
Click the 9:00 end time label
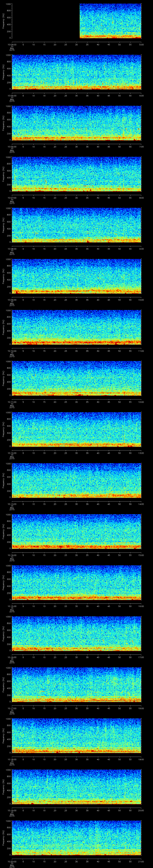(x=141, y=249)
